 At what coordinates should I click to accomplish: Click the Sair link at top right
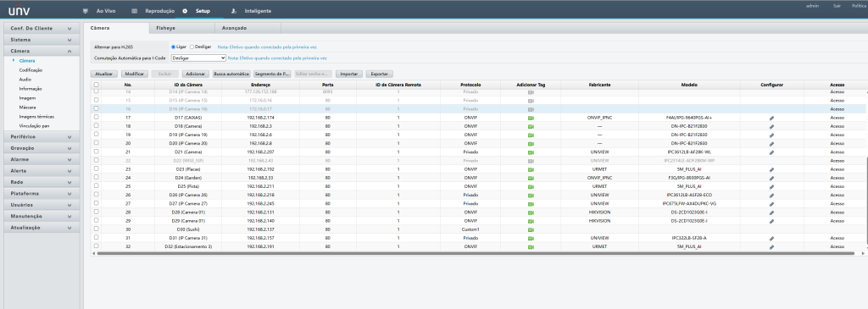pyautogui.click(x=837, y=6)
